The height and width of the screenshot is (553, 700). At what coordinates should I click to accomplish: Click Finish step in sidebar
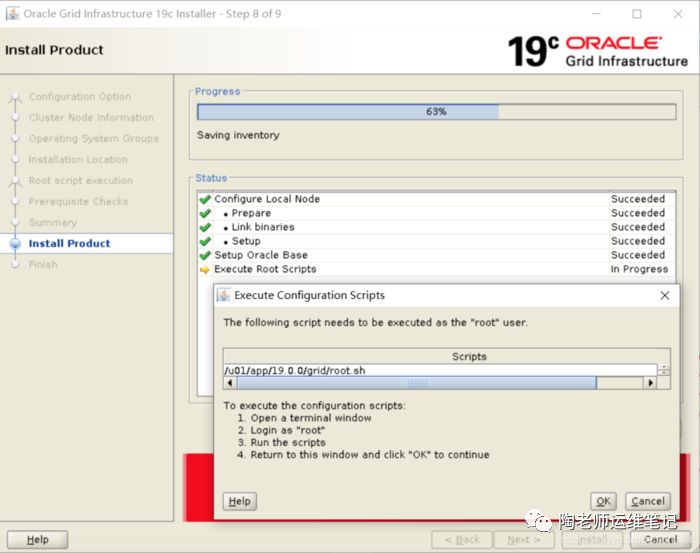pyautogui.click(x=43, y=264)
